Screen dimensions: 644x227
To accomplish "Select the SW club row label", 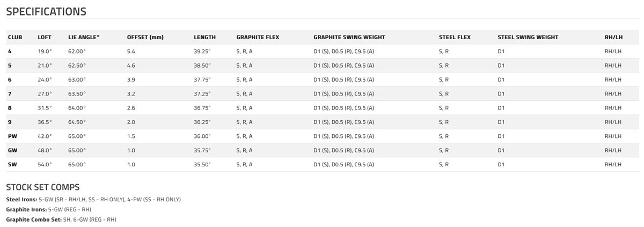I will tap(13, 164).
